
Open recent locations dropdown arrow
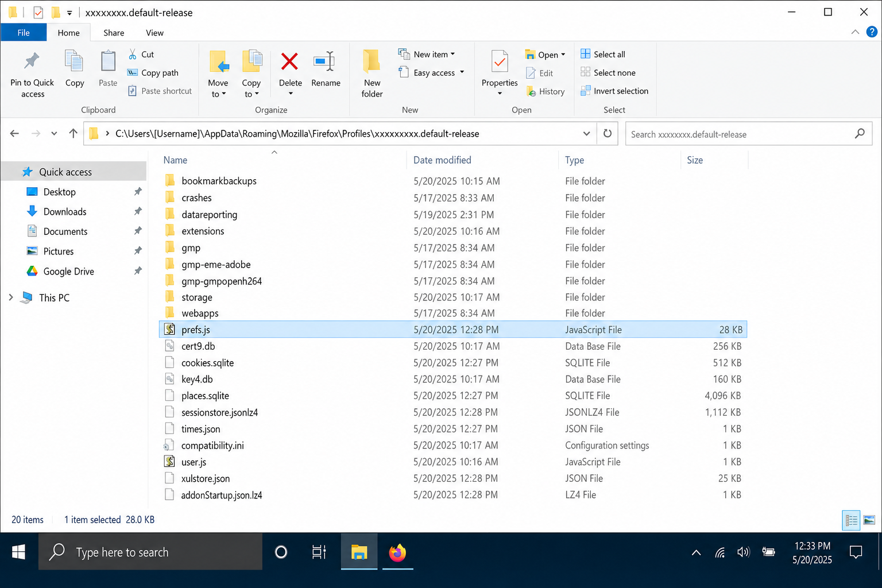[54, 134]
